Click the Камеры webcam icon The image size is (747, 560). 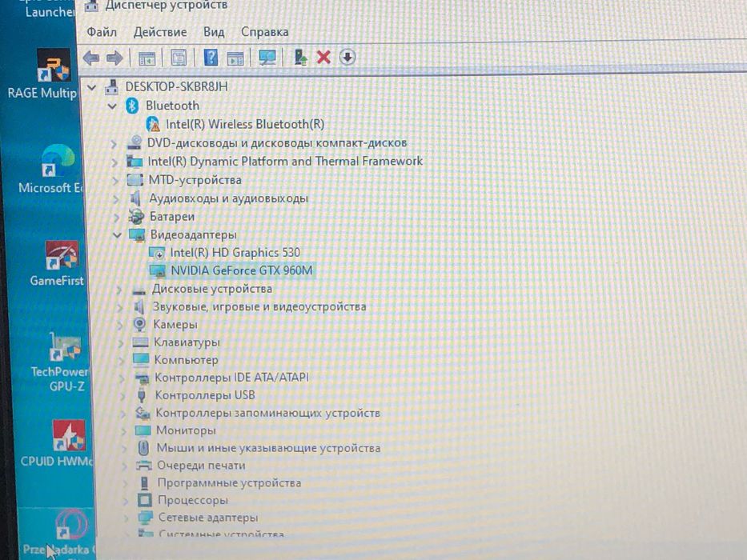[x=139, y=324]
